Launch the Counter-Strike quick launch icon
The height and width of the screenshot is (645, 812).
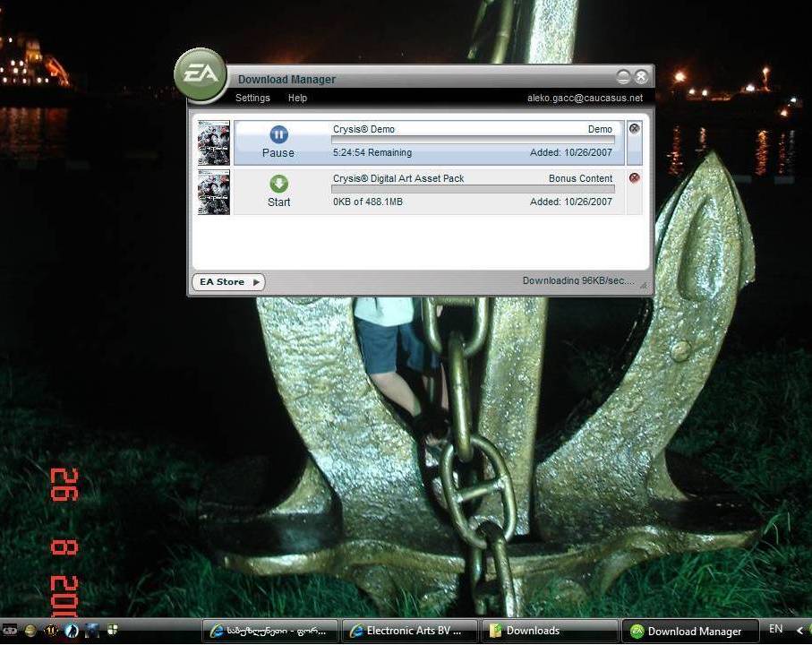[72, 630]
